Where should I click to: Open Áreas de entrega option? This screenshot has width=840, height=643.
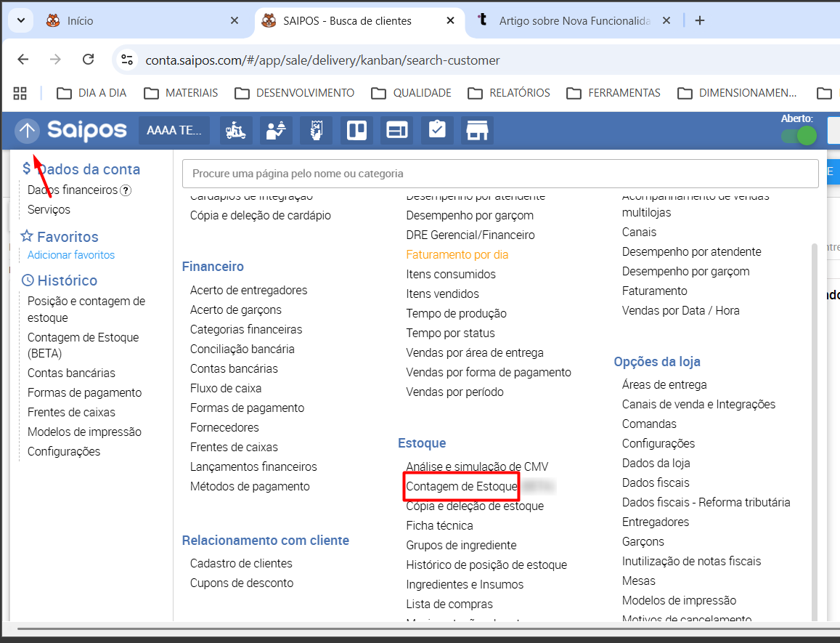click(664, 385)
